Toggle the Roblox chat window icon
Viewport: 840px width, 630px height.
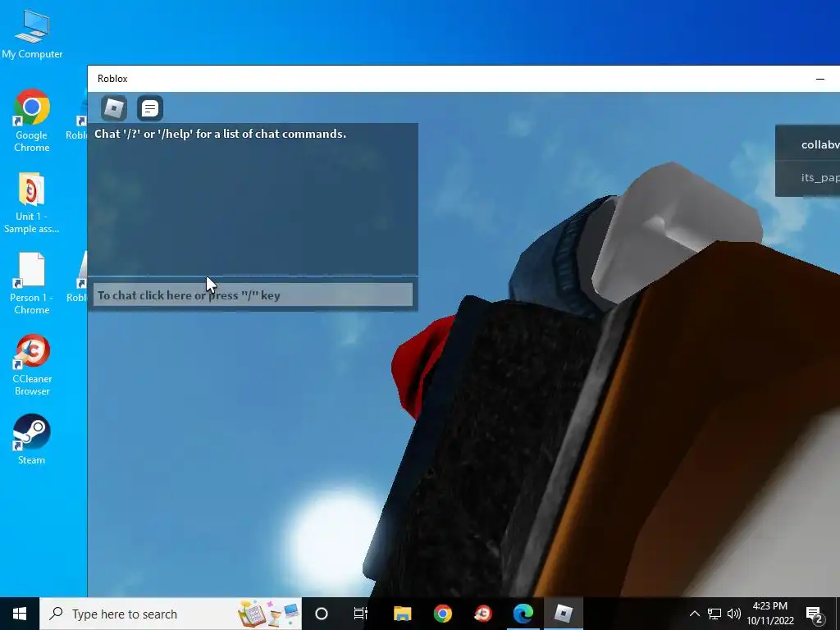(x=150, y=108)
